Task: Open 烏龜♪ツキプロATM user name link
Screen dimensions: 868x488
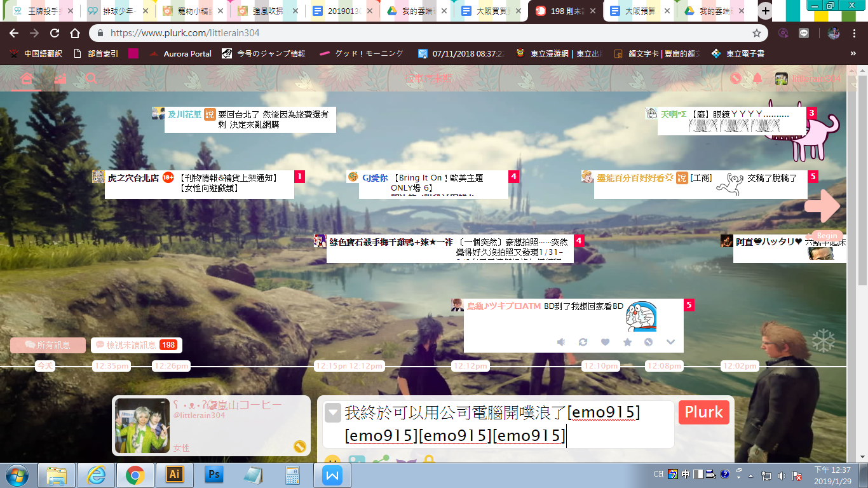Action: pyautogui.click(x=504, y=306)
